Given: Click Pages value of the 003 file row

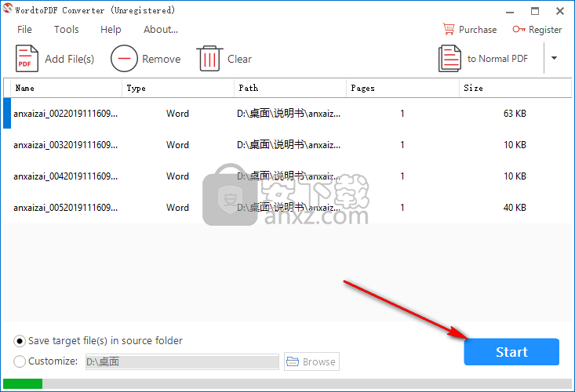Looking at the screenshot, I should (x=402, y=145).
